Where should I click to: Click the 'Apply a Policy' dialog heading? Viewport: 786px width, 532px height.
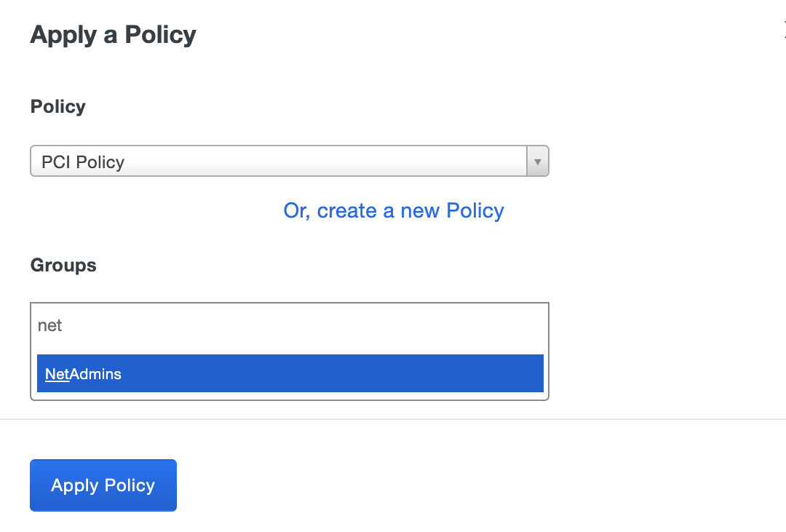coord(113,34)
